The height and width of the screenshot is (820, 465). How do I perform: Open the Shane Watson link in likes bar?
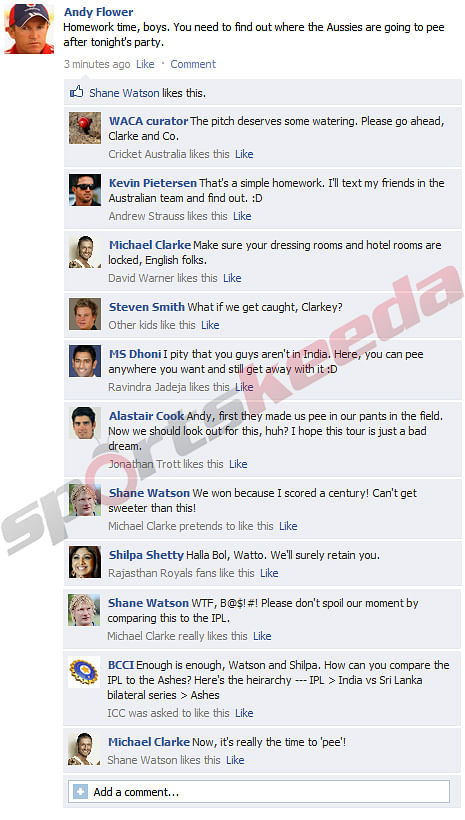(x=124, y=93)
